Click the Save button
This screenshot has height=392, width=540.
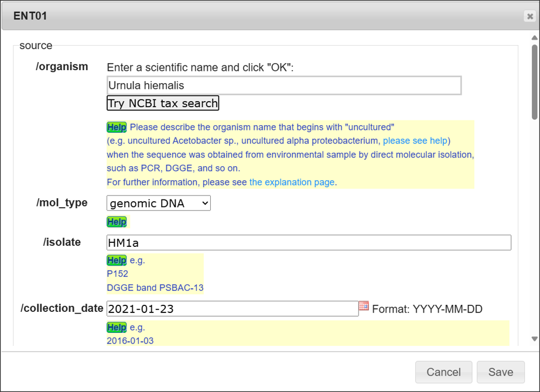click(x=500, y=372)
